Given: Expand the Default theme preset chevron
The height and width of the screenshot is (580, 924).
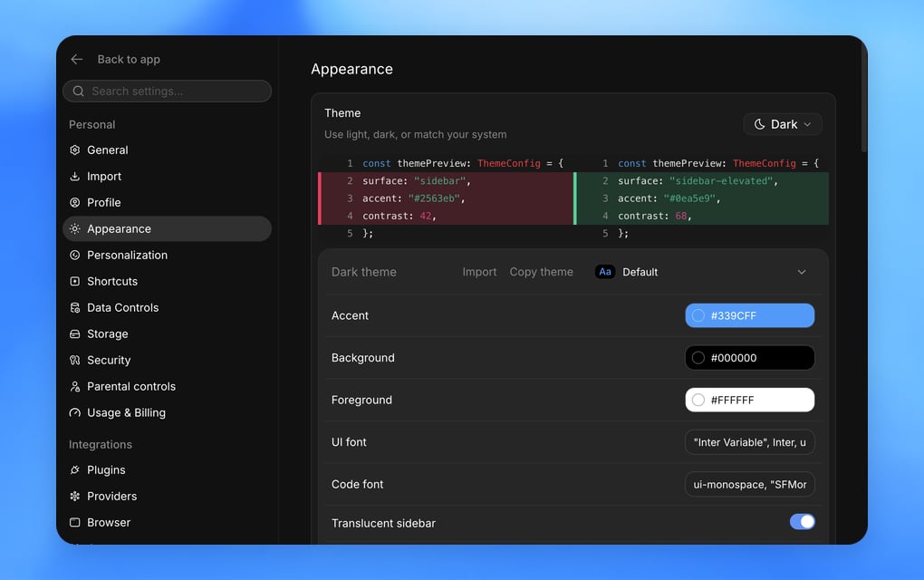Looking at the screenshot, I should pos(802,272).
